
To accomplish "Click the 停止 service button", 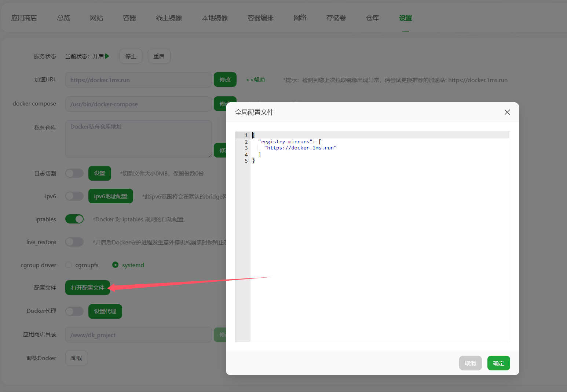I will tap(131, 56).
